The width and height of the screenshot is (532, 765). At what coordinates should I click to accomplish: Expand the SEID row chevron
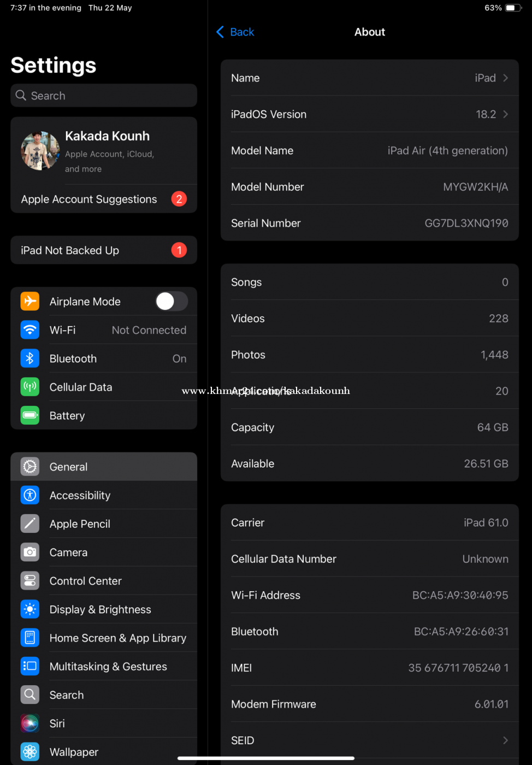[506, 740]
